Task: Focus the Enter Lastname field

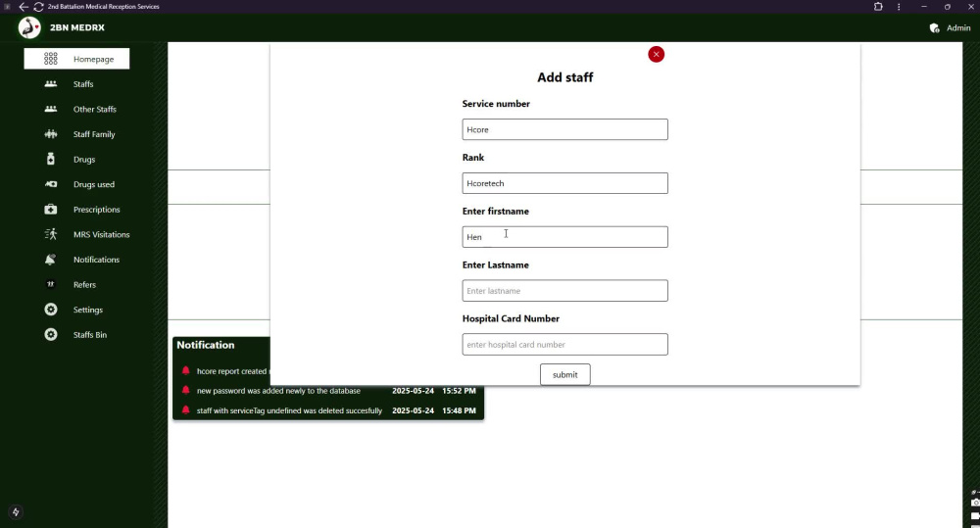Action: click(x=565, y=291)
